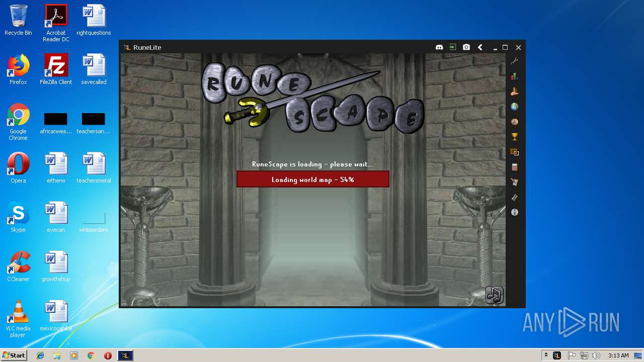Open File Explorer from the taskbar
Viewport: 644px width, 362px height.
[x=57, y=355]
